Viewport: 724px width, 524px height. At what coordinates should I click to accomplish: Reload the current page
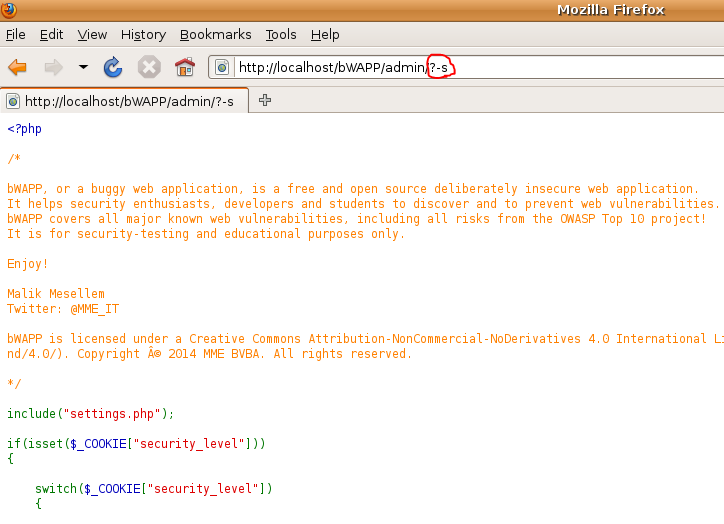(x=113, y=67)
